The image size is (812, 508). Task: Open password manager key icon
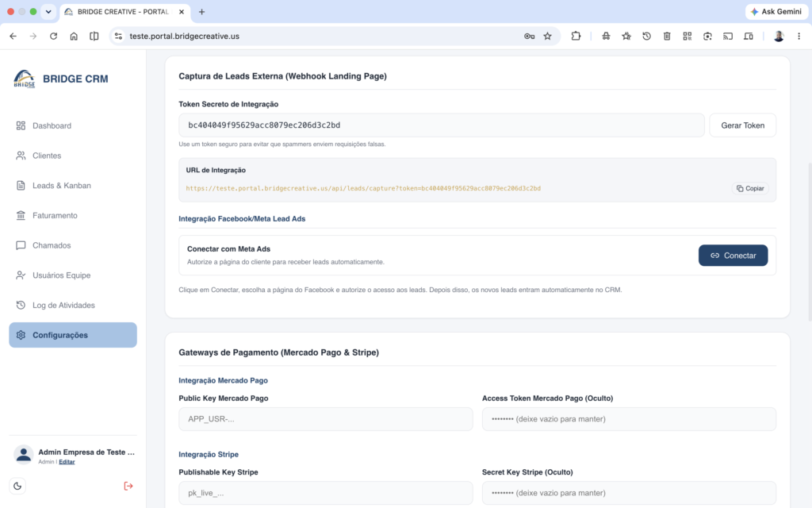529,37
